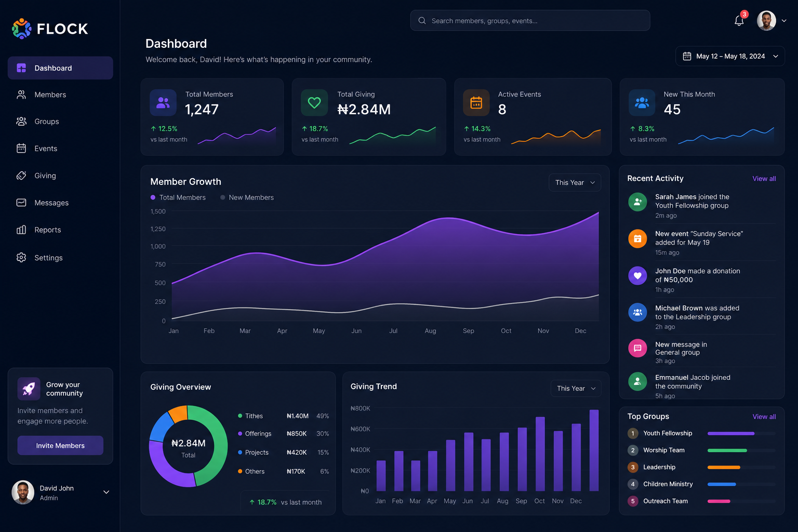Click the Total Members sparkline chart
The height and width of the screenshot is (532, 798).
pos(237,135)
